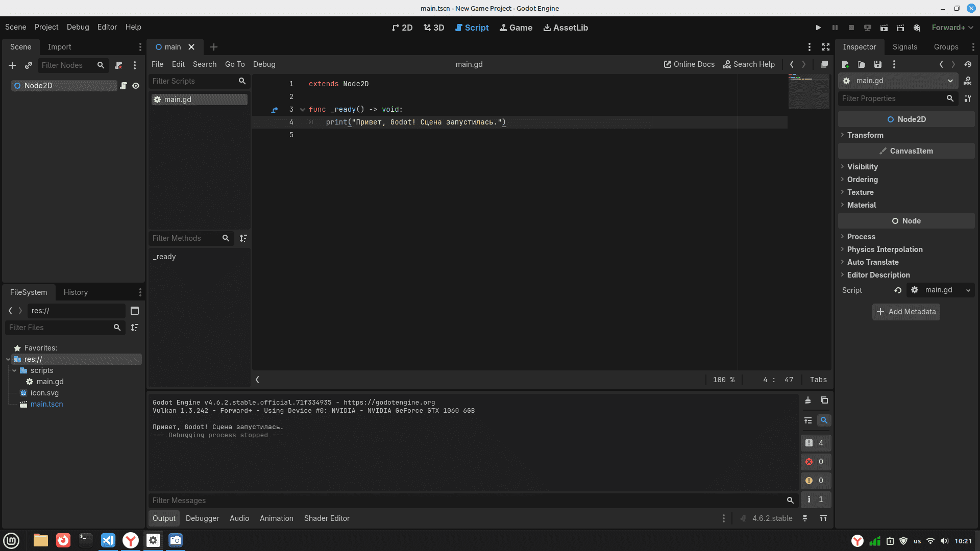This screenshot has width=980, height=551.
Task: Switch to the AssetLib workspace
Action: (x=566, y=28)
